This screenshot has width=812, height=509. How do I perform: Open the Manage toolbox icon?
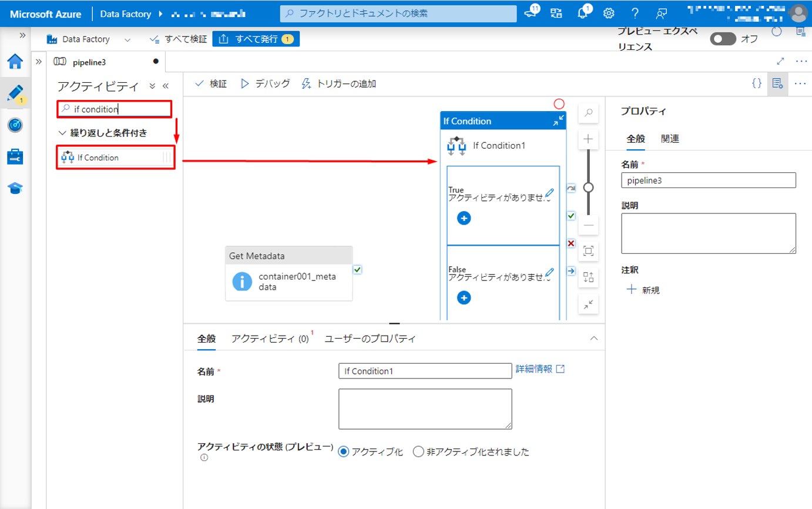[x=15, y=156]
